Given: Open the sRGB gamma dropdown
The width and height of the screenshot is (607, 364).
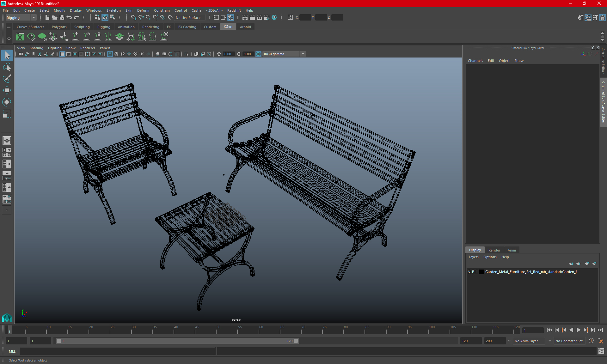Looking at the screenshot, I should pyautogui.click(x=284, y=54).
